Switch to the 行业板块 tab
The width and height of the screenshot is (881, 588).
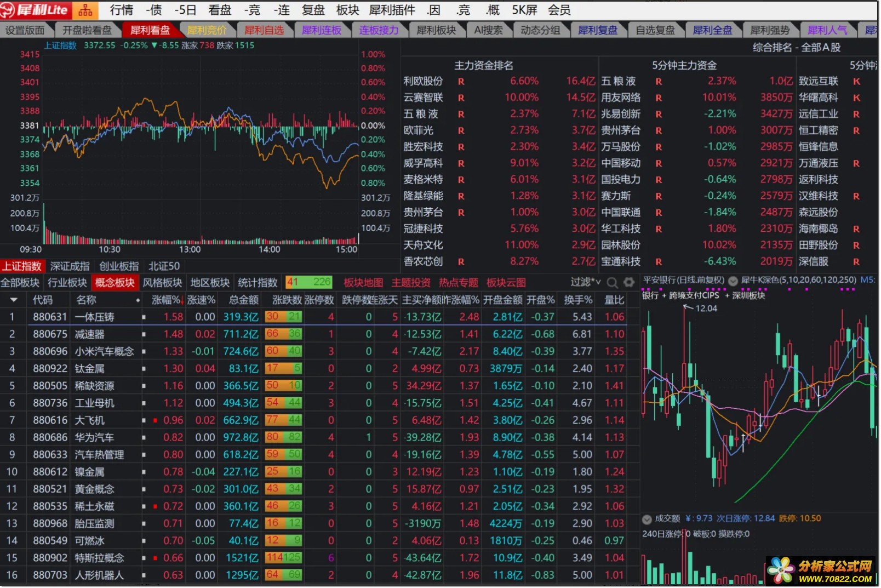tap(67, 283)
